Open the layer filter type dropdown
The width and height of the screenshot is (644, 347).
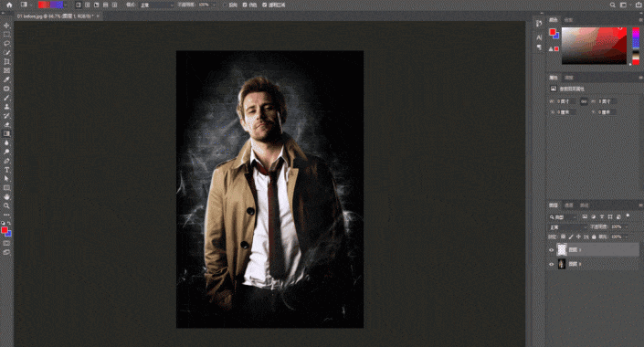[x=563, y=216]
